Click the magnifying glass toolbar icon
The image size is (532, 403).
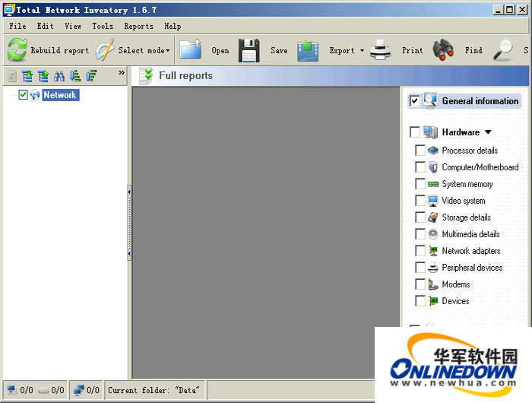point(503,50)
